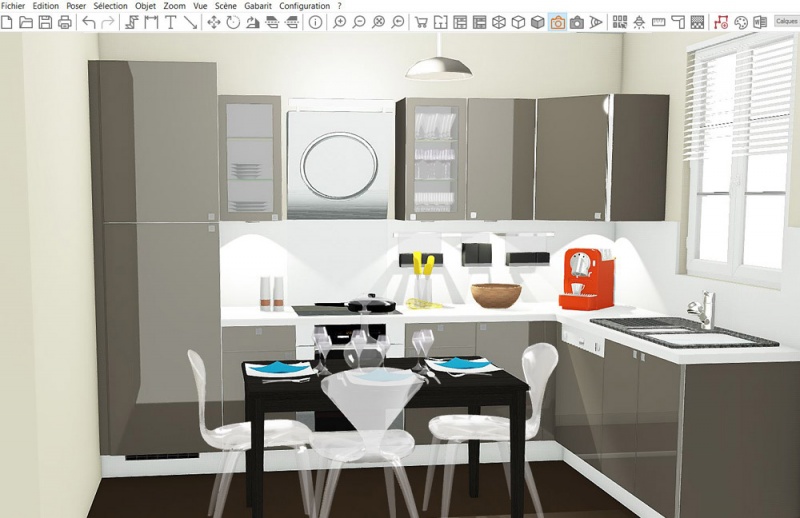Screen dimensions: 800x518
Task: Open the color palette icon
Action: pyautogui.click(x=741, y=22)
